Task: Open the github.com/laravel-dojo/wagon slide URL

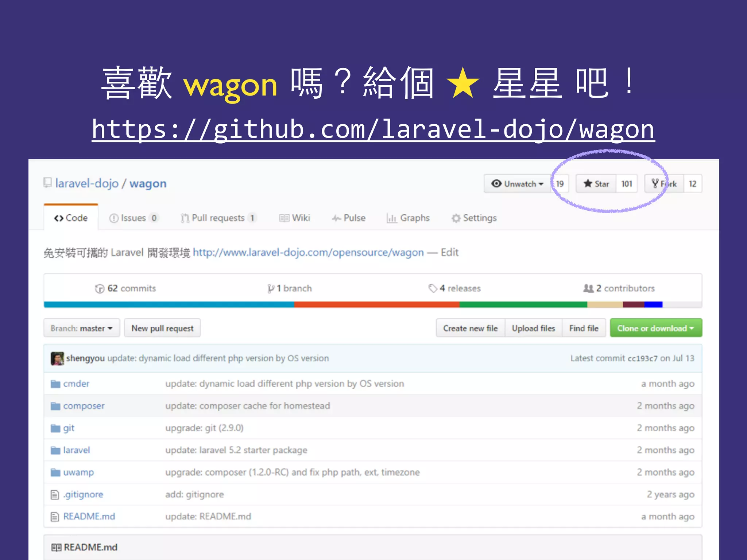Action: 373,129
